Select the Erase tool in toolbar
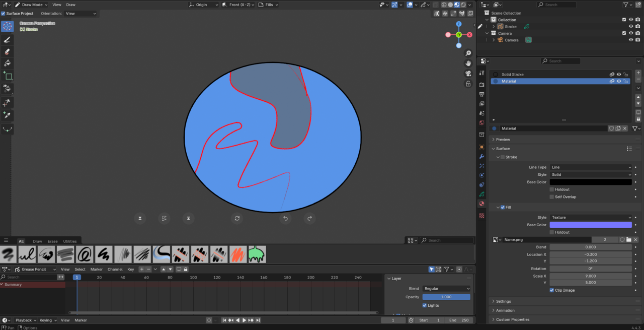Viewport: 644px width, 330px height. [7, 51]
